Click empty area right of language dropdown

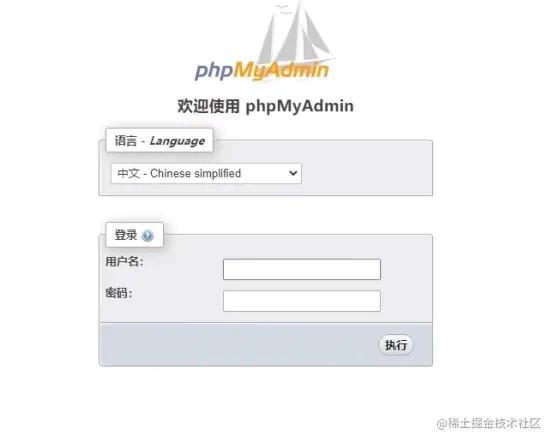point(366,173)
